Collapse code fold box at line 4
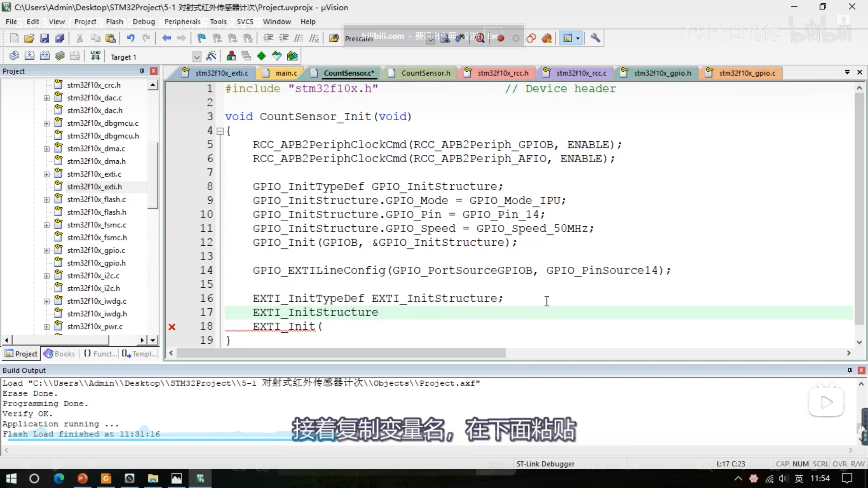Image resolution: width=868 pixels, height=488 pixels. [x=220, y=131]
